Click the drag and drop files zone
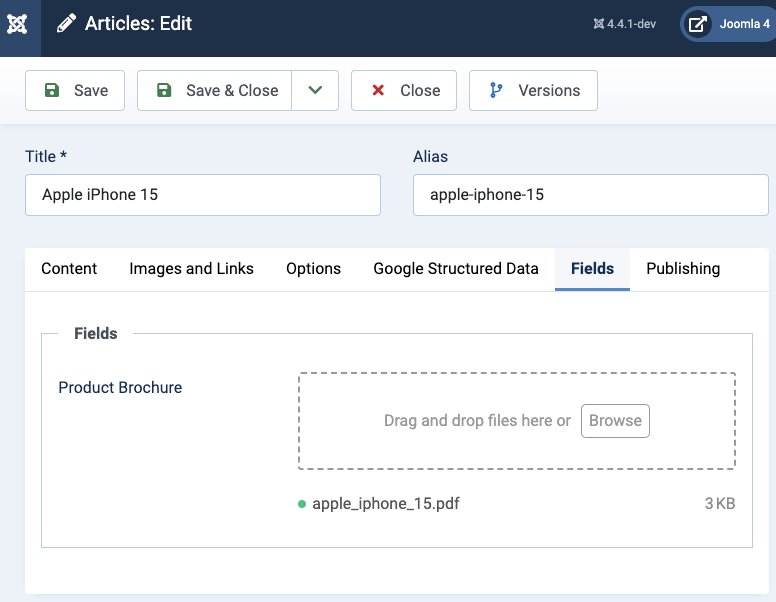Image resolution: width=776 pixels, height=602 pixels. [x=517, y=421]
